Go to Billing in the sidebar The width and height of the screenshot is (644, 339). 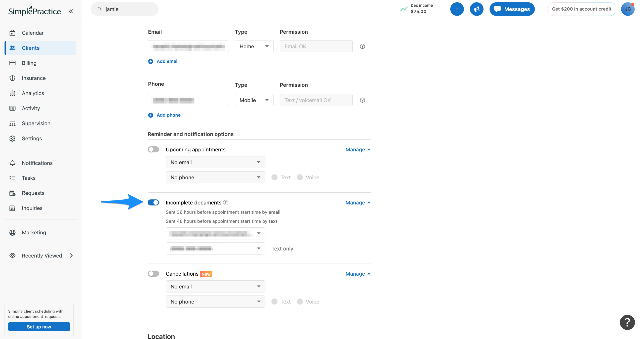click(x=29, y=63)
